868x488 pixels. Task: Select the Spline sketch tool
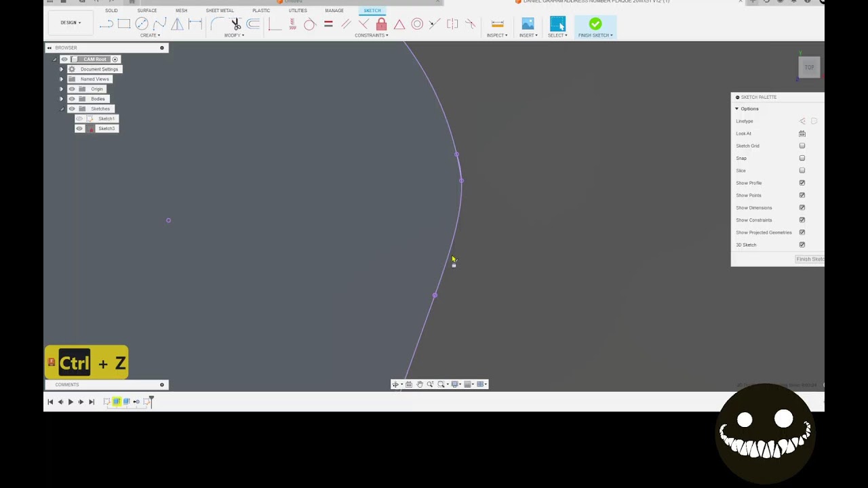click(159, 24)
